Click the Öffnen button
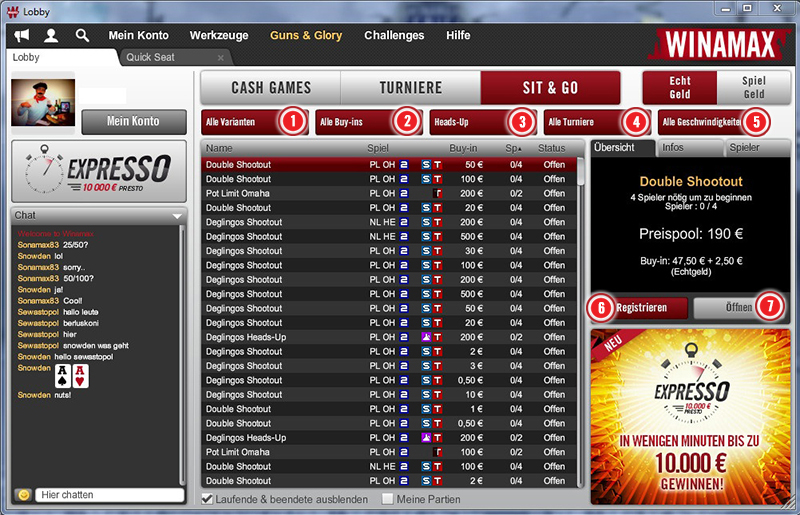This screenshot has width=800, height=515. (x=739, y=308)
